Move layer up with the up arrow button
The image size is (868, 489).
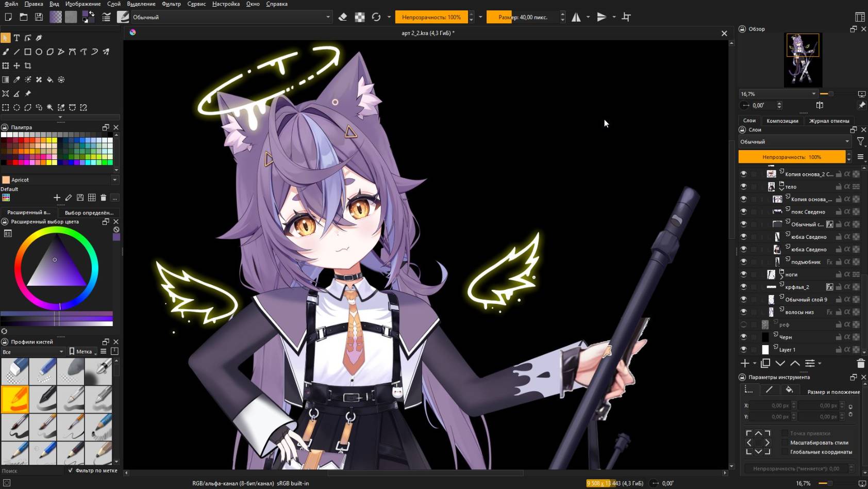(x=795, y=364)
